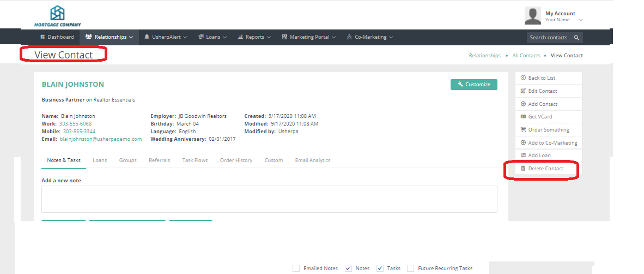
Task: Uncheck the Tasks checkbox
Action: (x=380, y=268)
